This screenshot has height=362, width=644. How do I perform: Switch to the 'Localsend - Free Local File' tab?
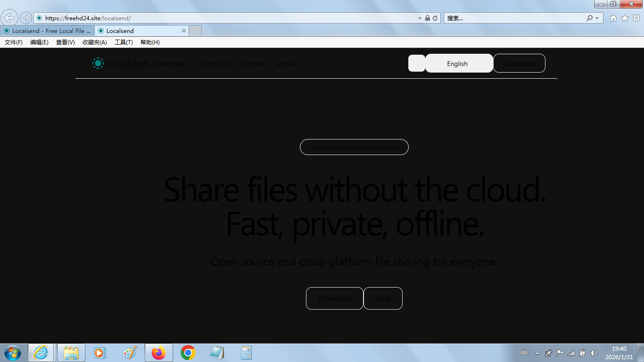(x=47, y=31)
